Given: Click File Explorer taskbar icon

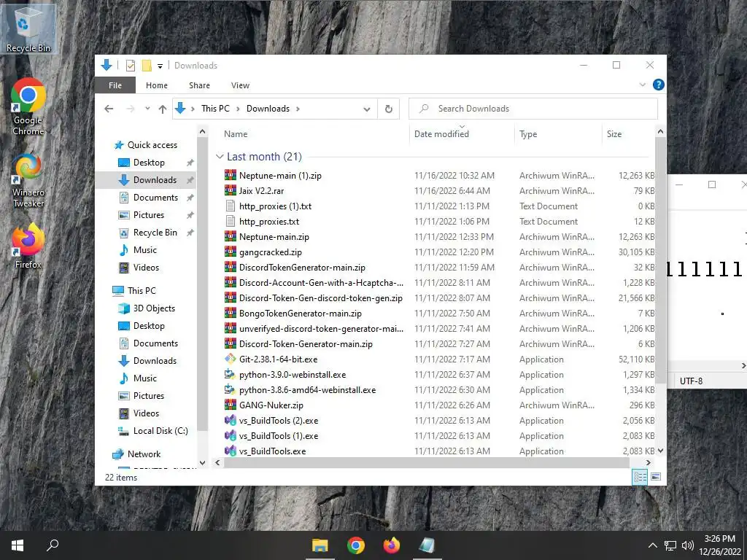Looking at the screenshot, I should tap(320, 545).
